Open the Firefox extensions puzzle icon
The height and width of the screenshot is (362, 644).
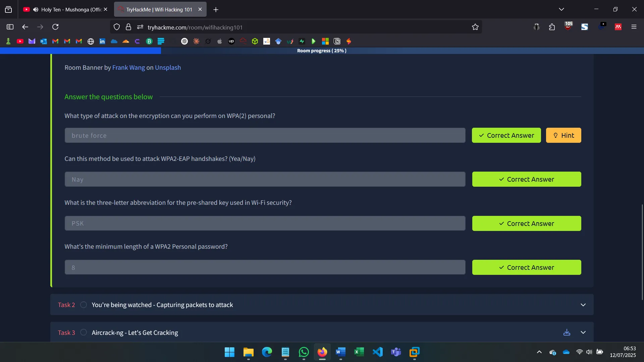point(552,27)
